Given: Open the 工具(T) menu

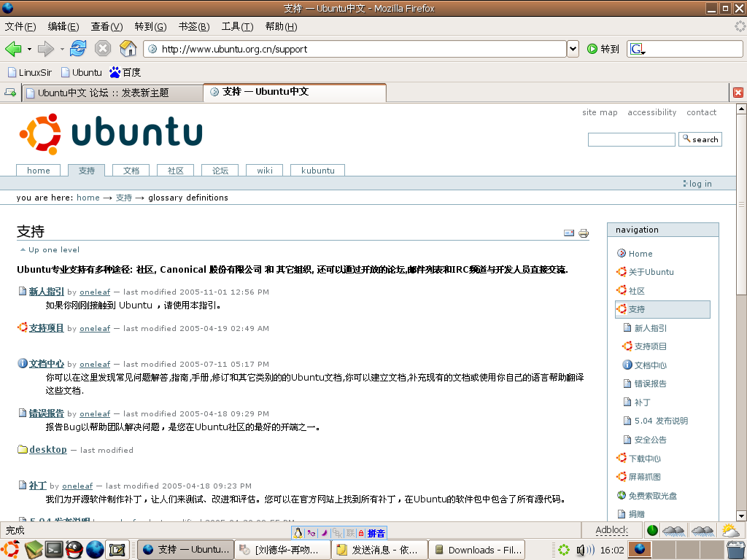Looking at the screenshot, I should (x=237, y=27).
